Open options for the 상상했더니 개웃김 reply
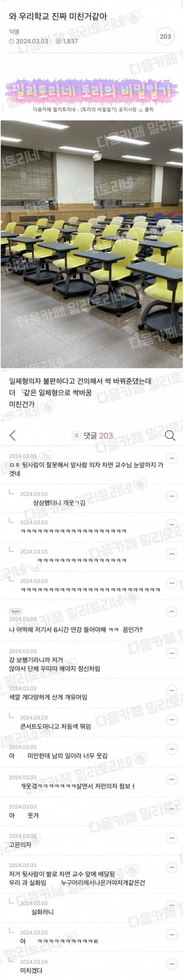The width and height of the screenshot is (184, 980). pos(172,496)
